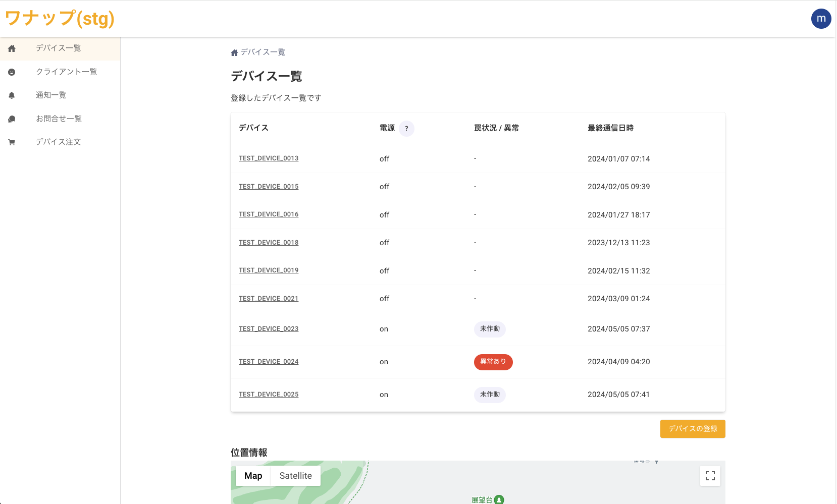Screen dimensions: 837x504
Task: Open TEST_DEVICE_0019 link
Action: click(269, 270)
